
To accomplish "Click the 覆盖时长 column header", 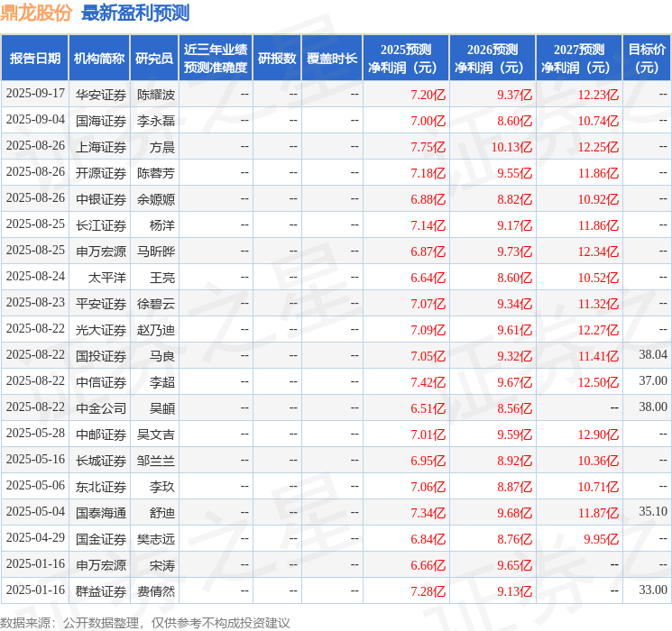I will click(332, 59).
